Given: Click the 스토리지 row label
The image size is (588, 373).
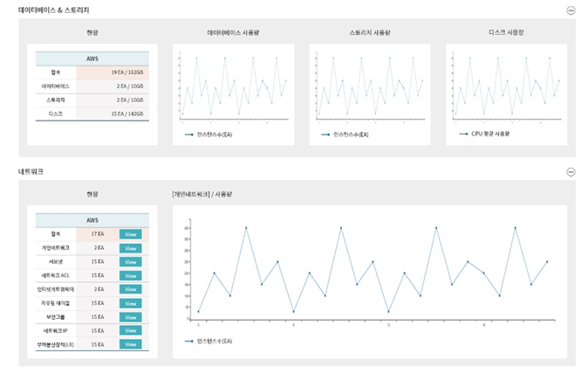Looking at the screenshot, I should tap(56, 100).
